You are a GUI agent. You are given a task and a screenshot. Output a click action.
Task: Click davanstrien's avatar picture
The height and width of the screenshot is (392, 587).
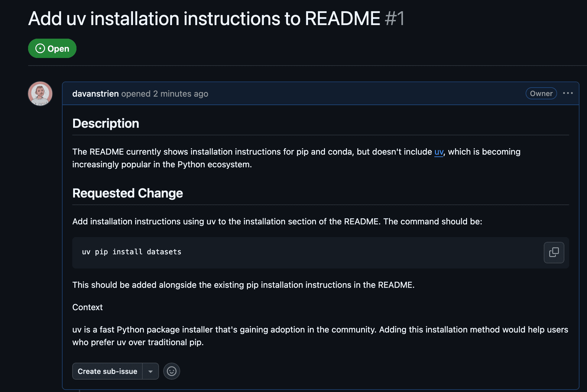(40, 93)
